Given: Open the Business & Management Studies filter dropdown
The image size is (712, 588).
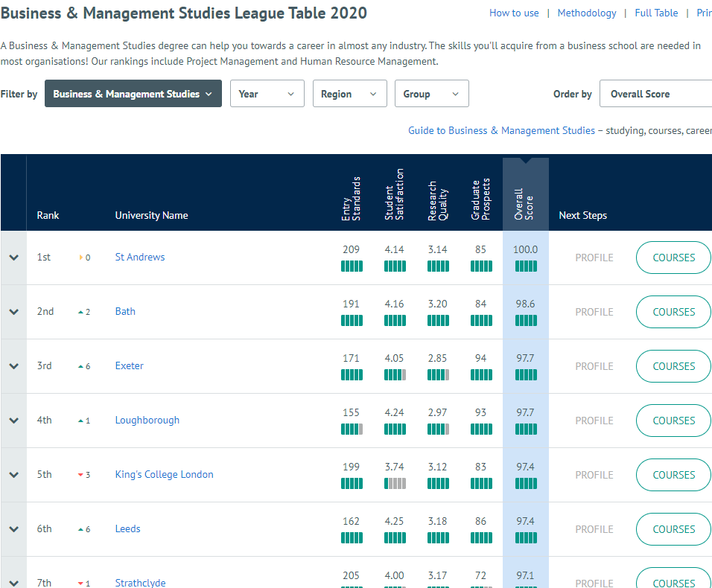Looking at the screenshot, I should tap(133, 94).
